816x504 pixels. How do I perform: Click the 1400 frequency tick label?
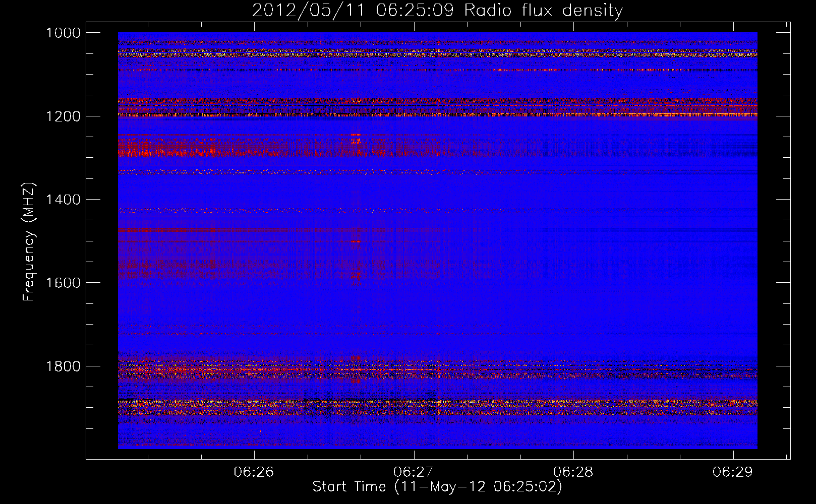(63, 200)
